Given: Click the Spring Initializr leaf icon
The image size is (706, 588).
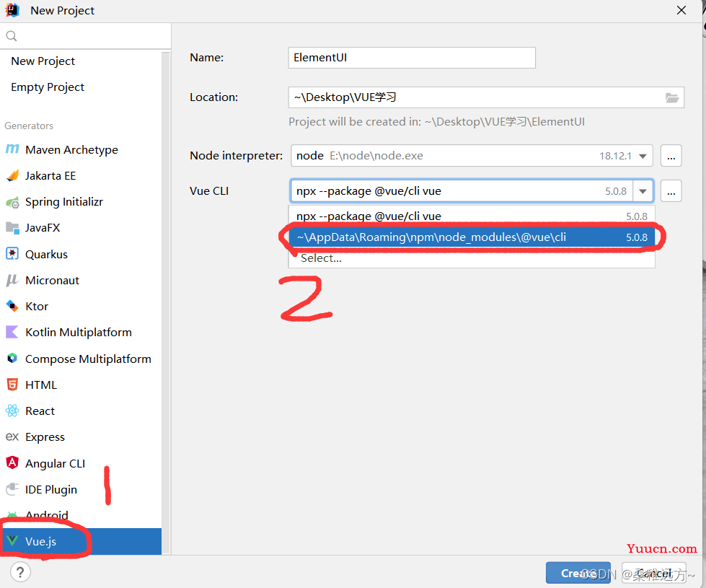Looking at the screenshot, I should (x=12, y=202).
